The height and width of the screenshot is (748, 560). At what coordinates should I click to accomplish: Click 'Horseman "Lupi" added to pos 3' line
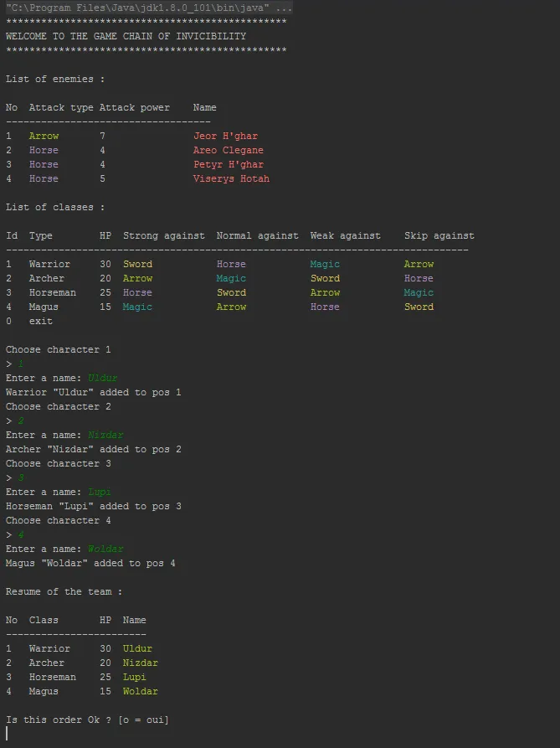(94, 506)
